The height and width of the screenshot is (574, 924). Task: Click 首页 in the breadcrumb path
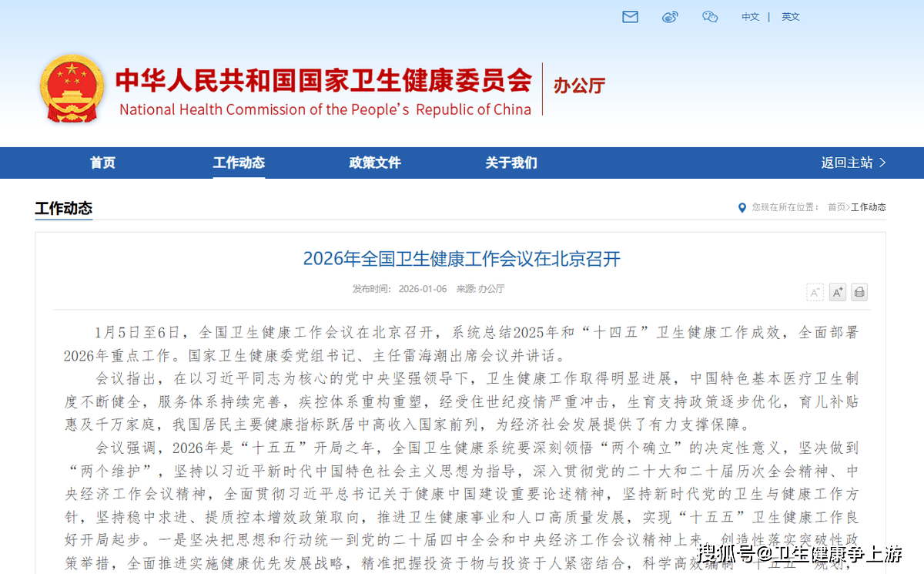pyautogui.click(x=836, y=207)
